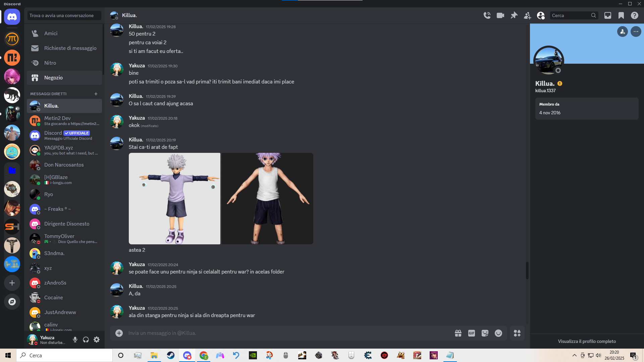The image size is (644, 362).
Task: Click the chat scrollbar thumb
Action: [x=527, y=270]
